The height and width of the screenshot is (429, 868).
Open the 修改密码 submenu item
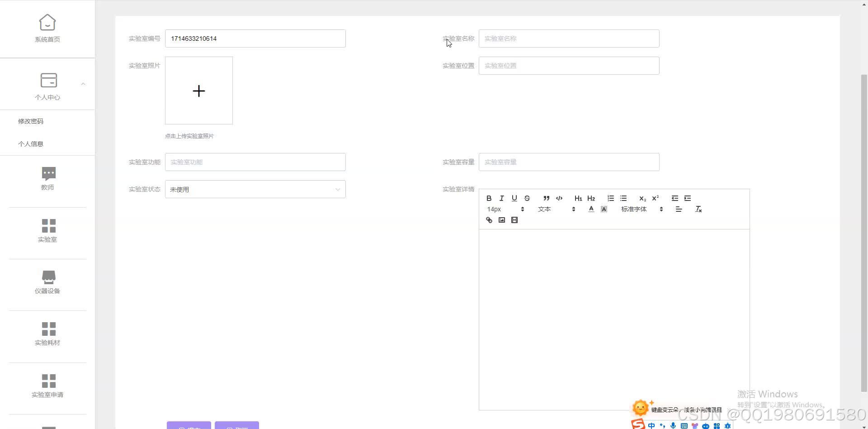pos(31,121)
